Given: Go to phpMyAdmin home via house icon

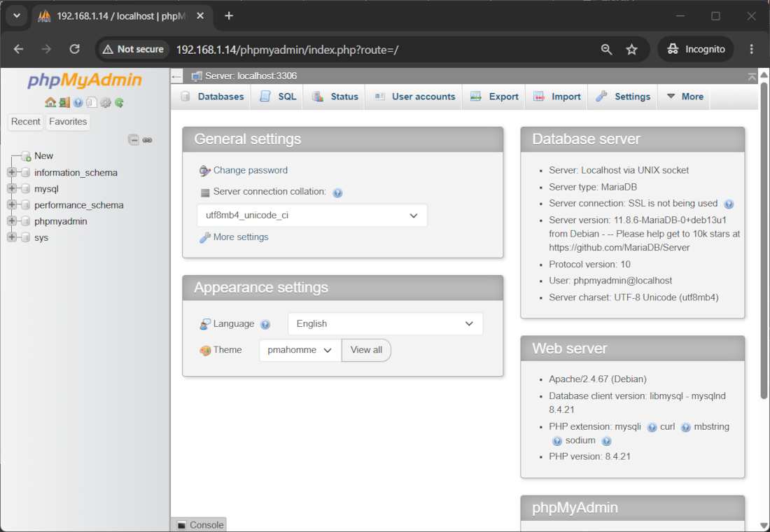Looking at the screenshot, I should pyautogui.click(x=50, y=102).
